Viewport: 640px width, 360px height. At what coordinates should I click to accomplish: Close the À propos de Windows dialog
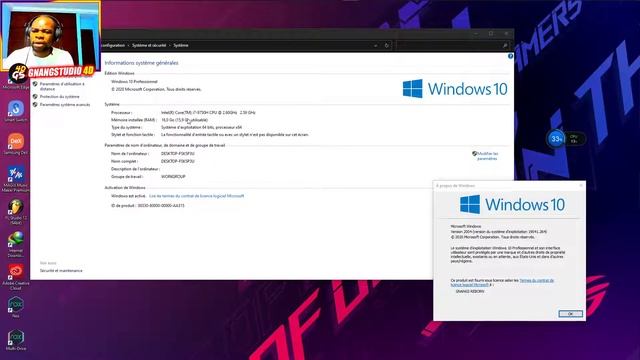[581, 185]
